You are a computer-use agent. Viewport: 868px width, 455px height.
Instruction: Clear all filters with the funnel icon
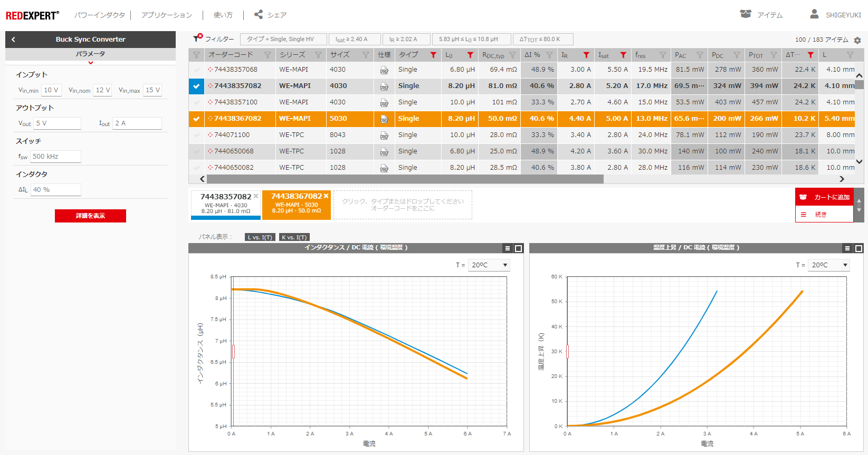(x=198, y=38)
